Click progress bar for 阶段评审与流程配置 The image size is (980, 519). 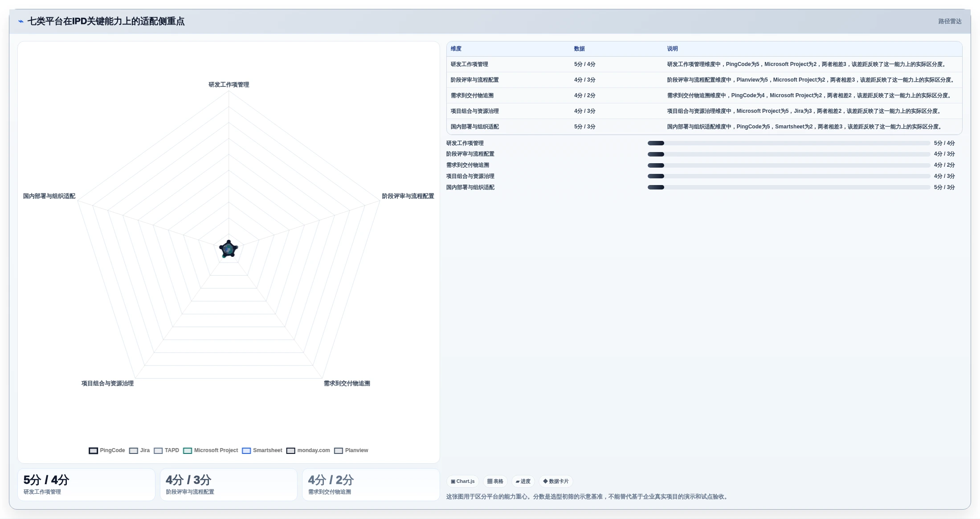point(788,154)
